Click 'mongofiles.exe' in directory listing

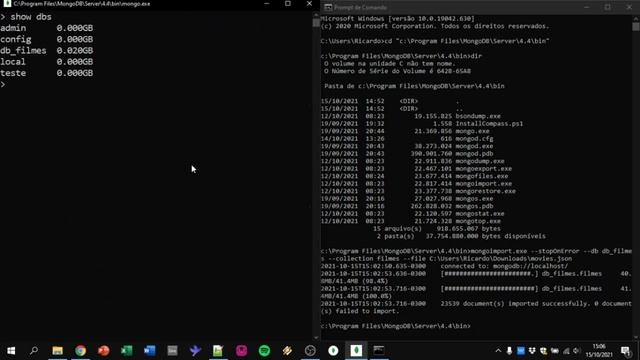482,176
